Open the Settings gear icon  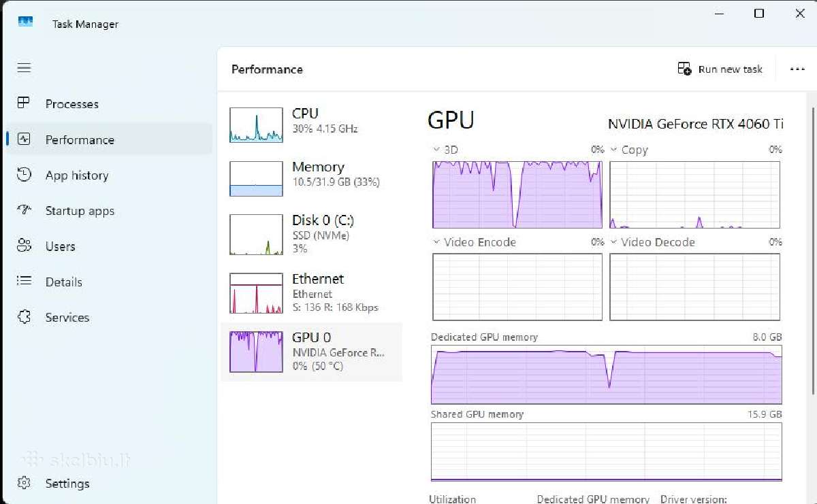[x=24, y=483]
